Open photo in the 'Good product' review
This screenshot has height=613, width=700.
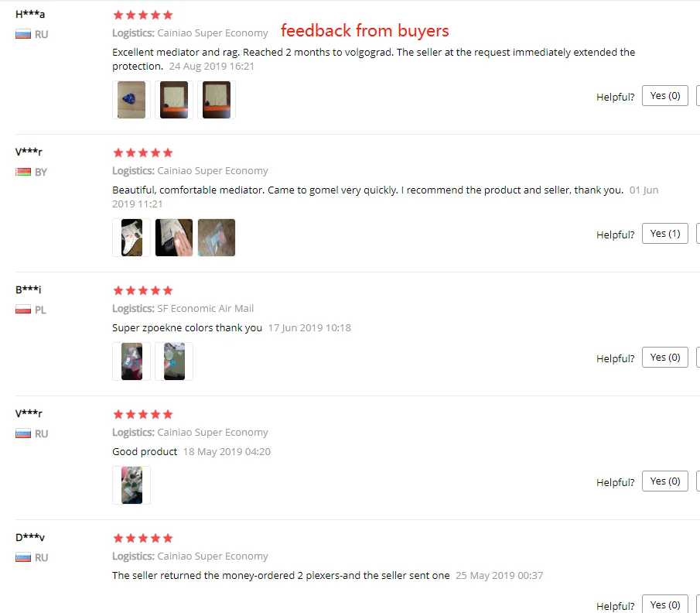131,485
